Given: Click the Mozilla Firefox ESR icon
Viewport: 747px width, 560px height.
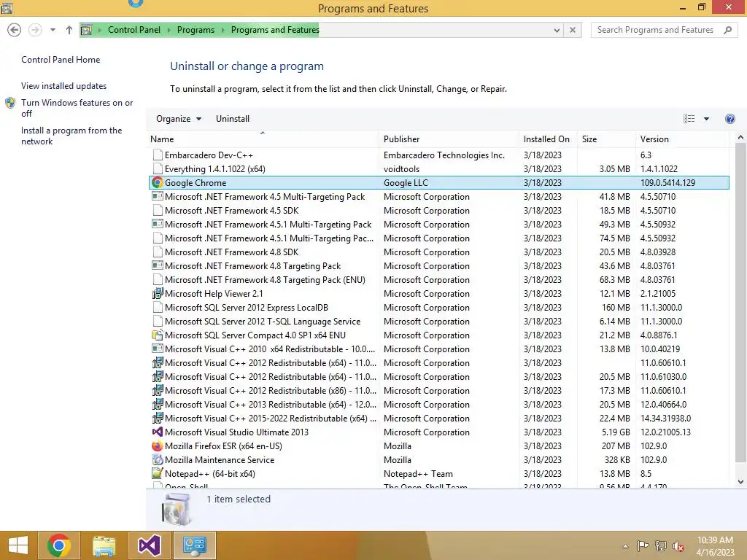Looking at the screenshot, I should [x=158, y=446].
